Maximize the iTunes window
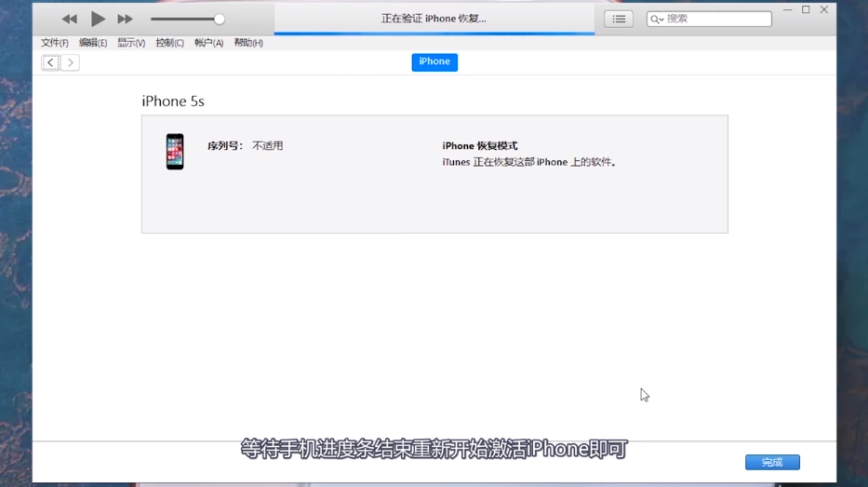 (806, 10)
